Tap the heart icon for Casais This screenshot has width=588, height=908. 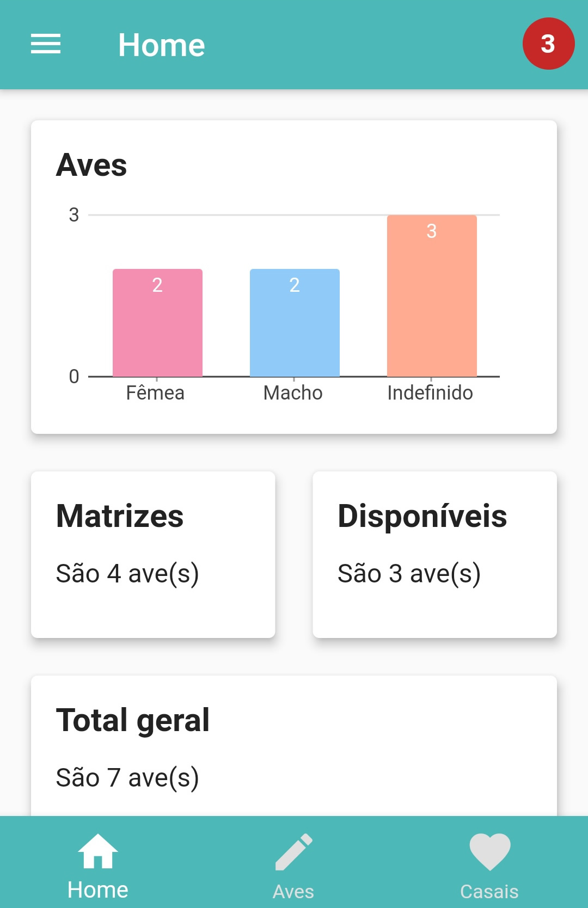pos(490,852)
